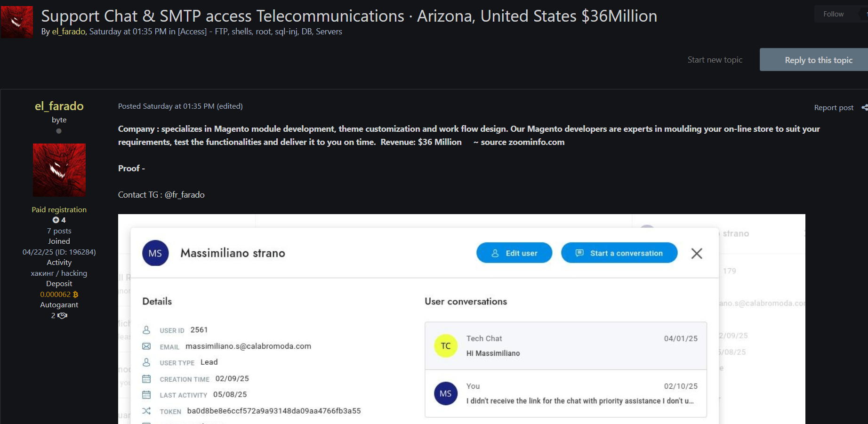Screen dimensions: 868x424
Task: Click the shuffle icon beside the Token value
Action: pos(146,410)
